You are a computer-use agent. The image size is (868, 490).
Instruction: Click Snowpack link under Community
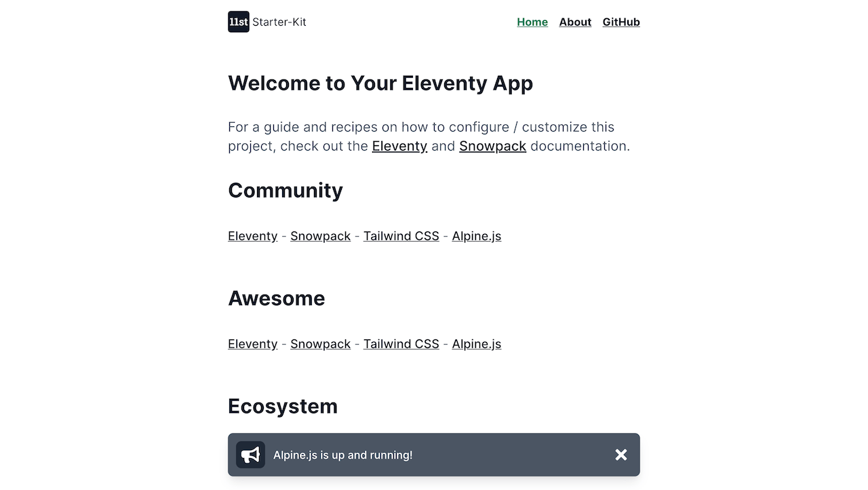(320, 236)
